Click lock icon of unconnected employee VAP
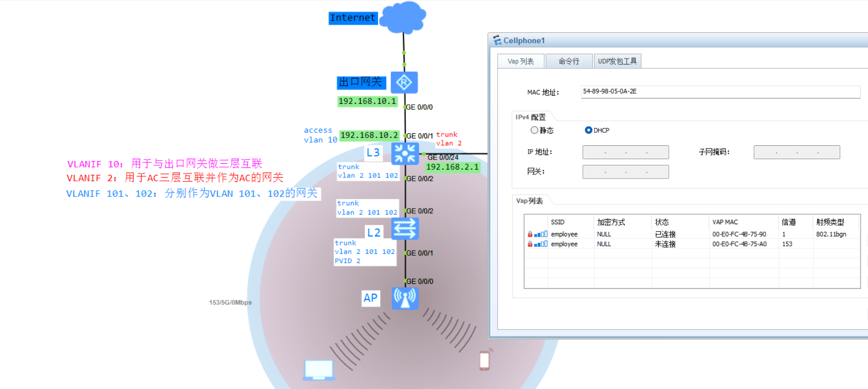868x389 pixels. click(x=530, y=244)
